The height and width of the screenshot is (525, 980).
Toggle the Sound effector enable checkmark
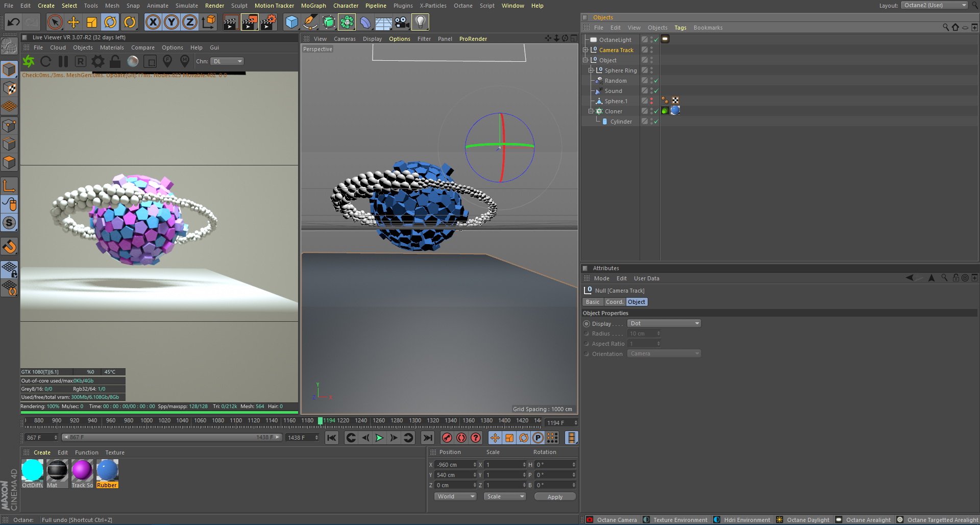click(x=656, y=91)
